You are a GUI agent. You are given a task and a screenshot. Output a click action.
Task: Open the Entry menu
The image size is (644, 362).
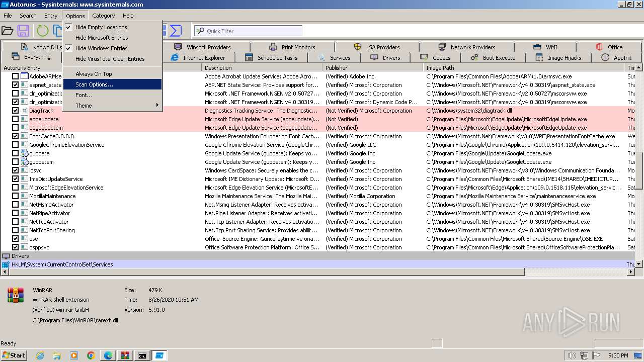pos(51,16)
